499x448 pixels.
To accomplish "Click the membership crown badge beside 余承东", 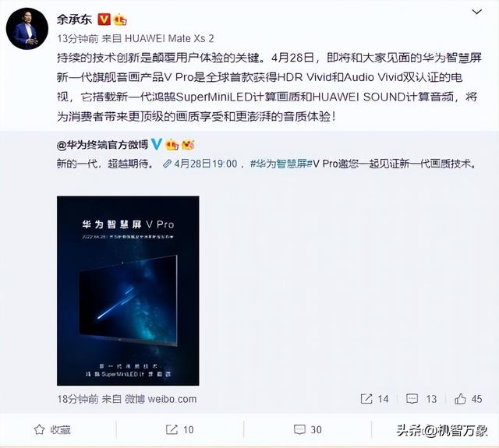I will (121, 19).
